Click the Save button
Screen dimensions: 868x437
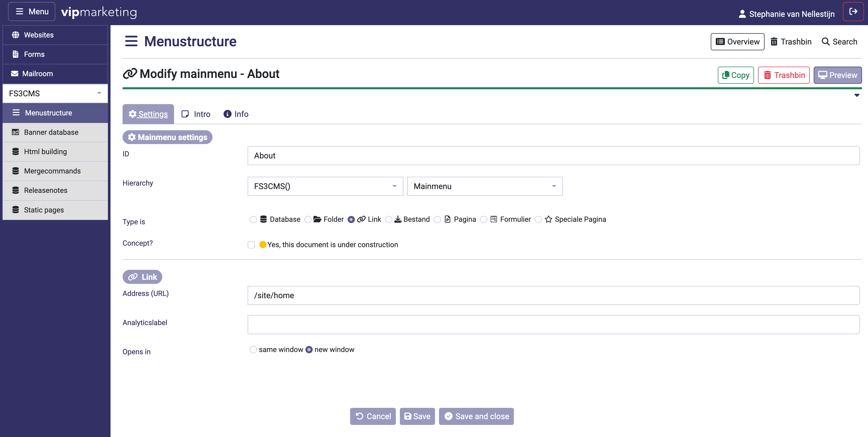[x=417, y=416]
